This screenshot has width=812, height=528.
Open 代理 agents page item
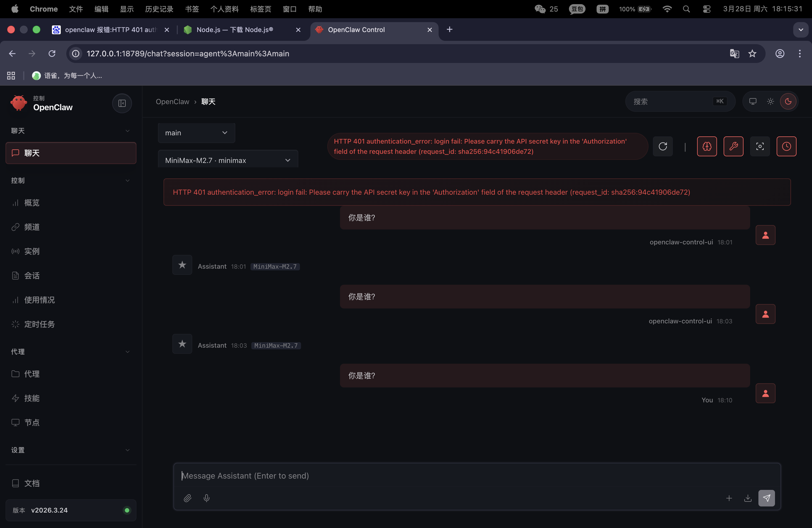coord(71,374)
